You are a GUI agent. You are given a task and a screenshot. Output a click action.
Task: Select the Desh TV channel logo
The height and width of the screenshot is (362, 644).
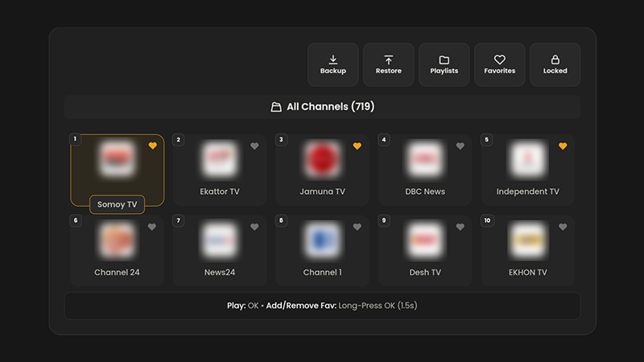coord(425,240)
